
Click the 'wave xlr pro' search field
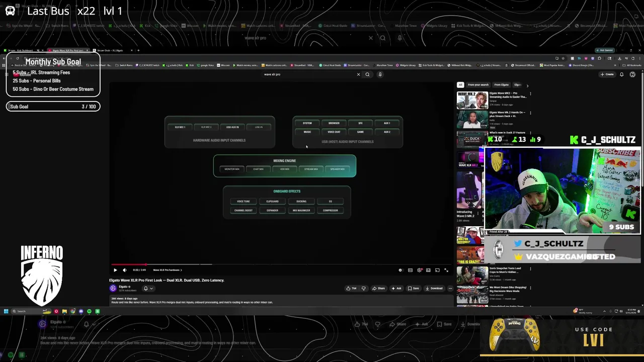[308, 74]
